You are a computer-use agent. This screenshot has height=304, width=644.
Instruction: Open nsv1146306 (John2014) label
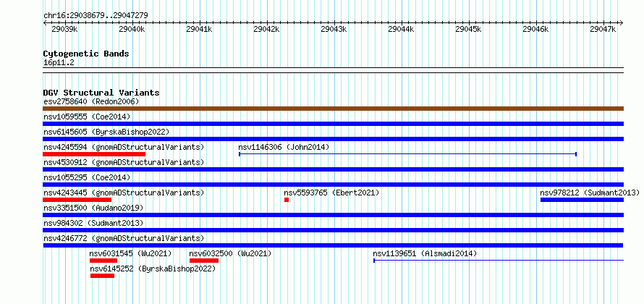click(x=284, y=147)
